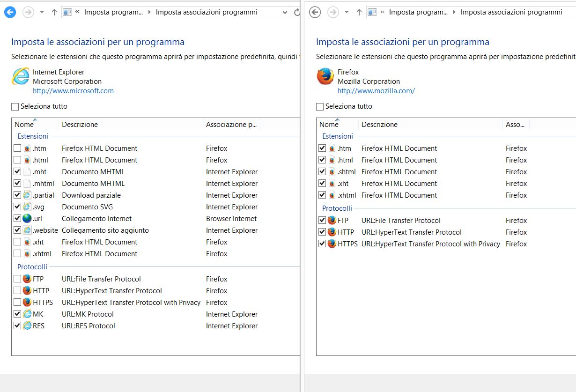This screenshot has width=576, height=392.
Task: Toggle Seleziona tutto in Firefox window
Action: [x=320, y=106]
